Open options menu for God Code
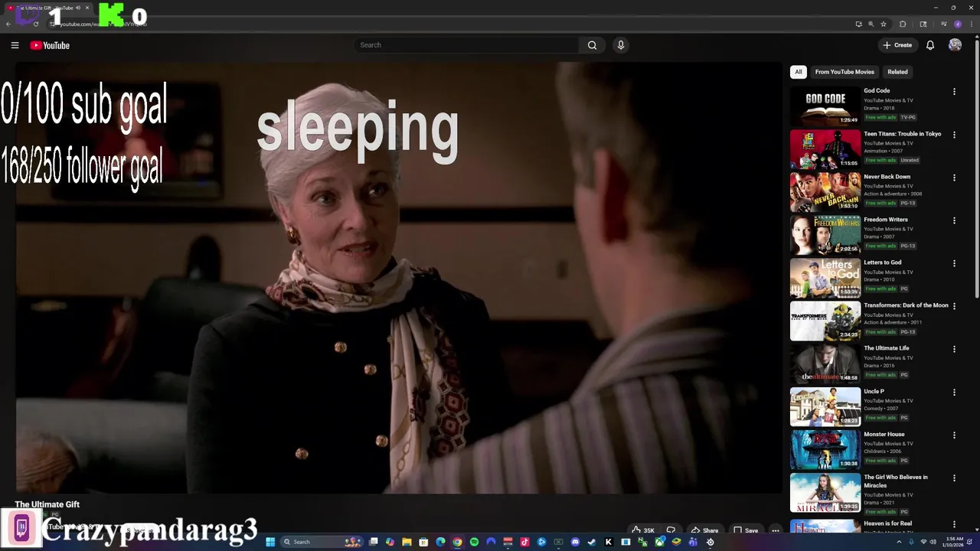The image size is (980, 551). pos(954,92)
